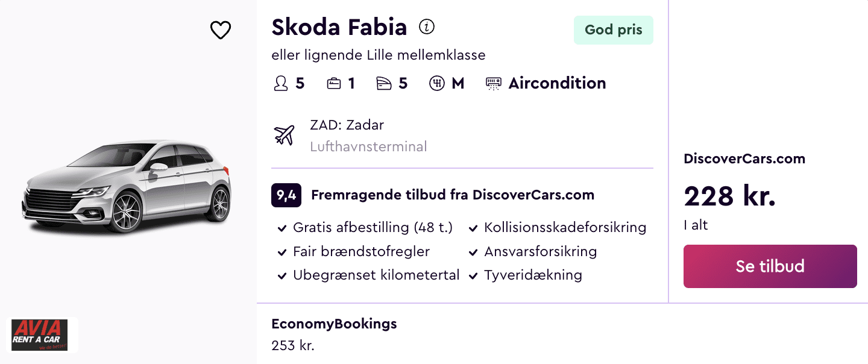Select the EconomyBookings offer
868x364 pixels.
pyautogui.click(x=334, y=324)
